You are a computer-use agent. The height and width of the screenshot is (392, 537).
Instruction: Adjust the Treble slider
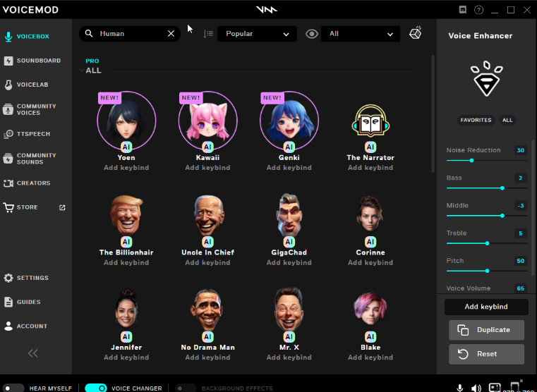coord(486,243)
